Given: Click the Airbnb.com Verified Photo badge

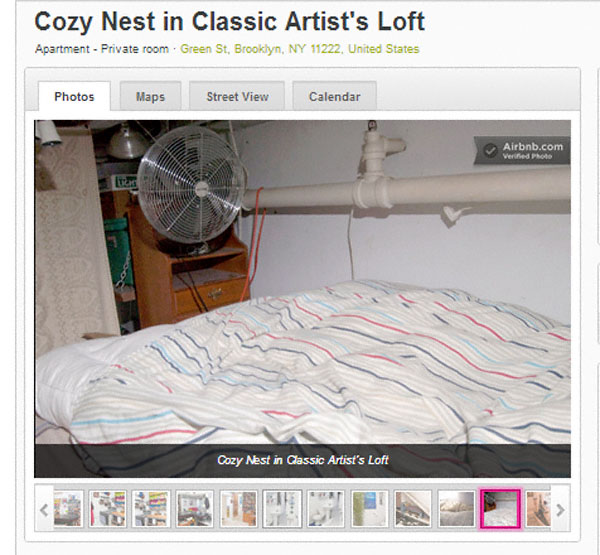Looking at the screenshot, I should click(522, 151).
